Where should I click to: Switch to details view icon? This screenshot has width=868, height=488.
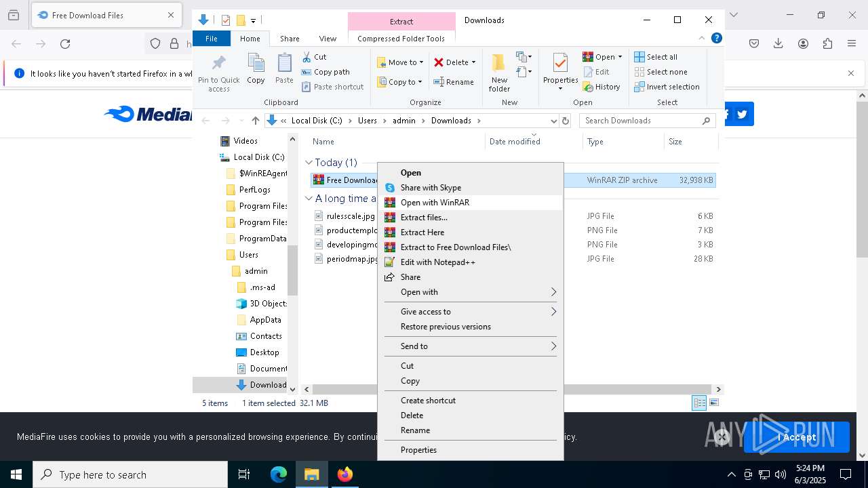(699, 403)
